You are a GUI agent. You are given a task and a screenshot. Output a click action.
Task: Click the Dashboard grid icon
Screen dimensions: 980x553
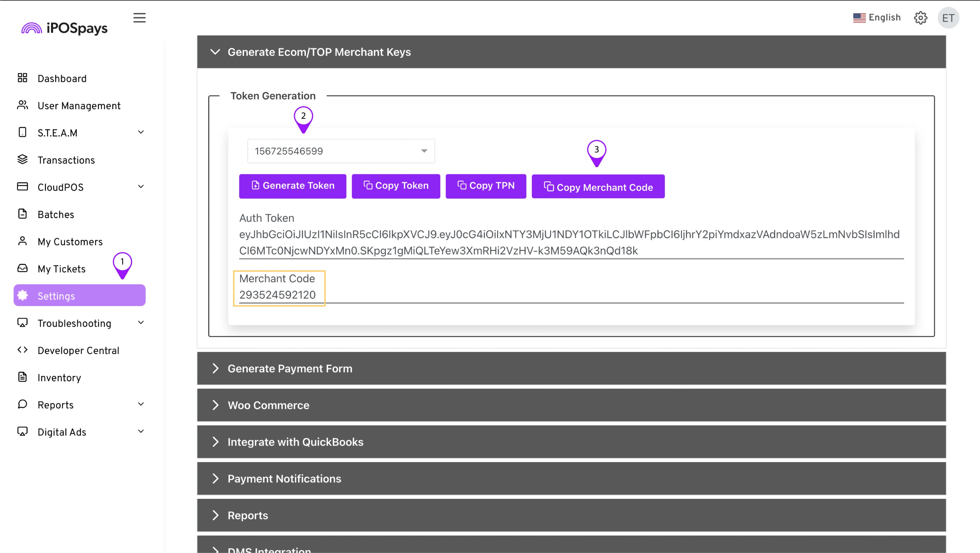(x=22, y=78)
